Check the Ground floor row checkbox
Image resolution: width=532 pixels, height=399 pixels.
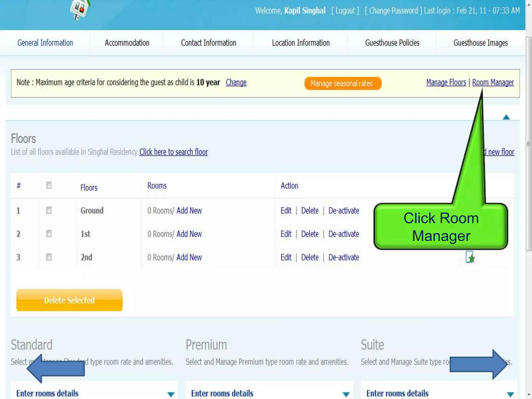click(49, 210)
